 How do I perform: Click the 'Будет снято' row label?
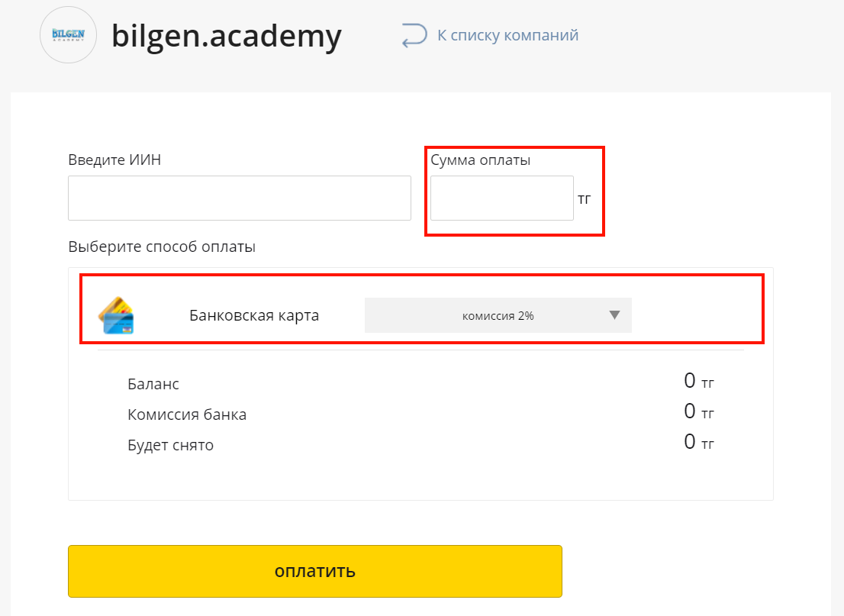point(171,445)
